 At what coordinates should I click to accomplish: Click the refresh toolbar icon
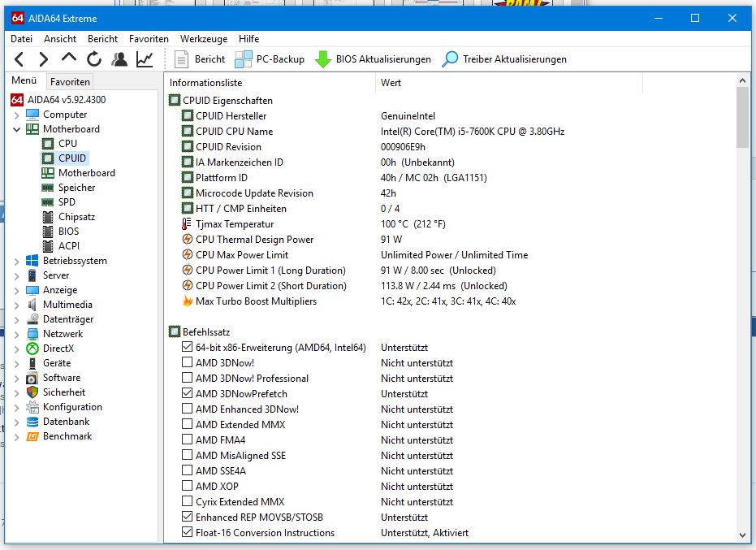click(94, 59)
